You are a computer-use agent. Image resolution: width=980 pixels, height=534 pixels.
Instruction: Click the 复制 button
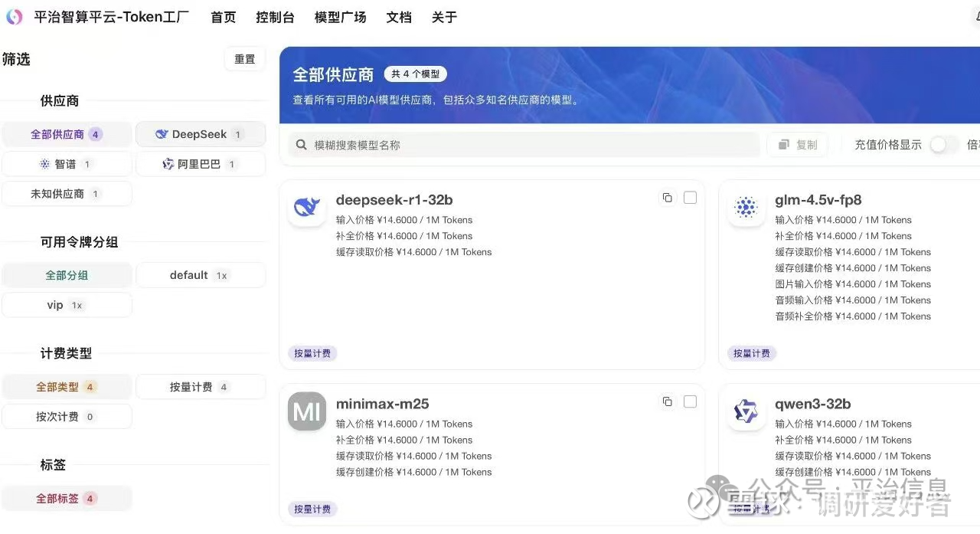(797, 145)
